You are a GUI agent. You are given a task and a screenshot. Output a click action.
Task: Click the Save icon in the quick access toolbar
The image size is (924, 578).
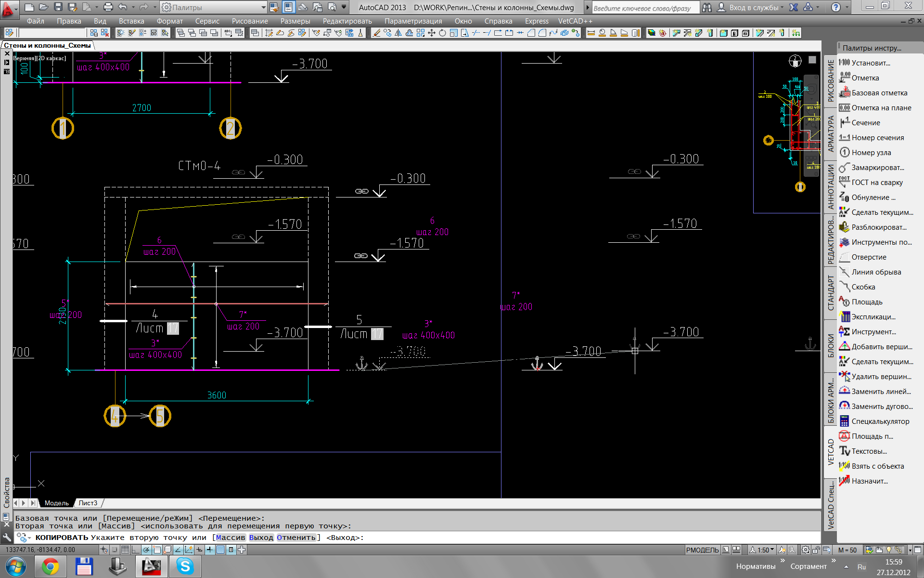(x=58, y=7)
